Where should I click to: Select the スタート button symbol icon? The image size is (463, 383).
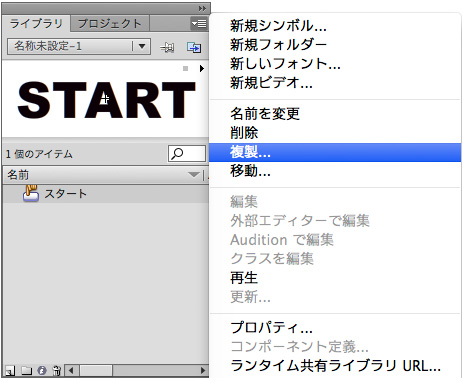tap(31, 193)
